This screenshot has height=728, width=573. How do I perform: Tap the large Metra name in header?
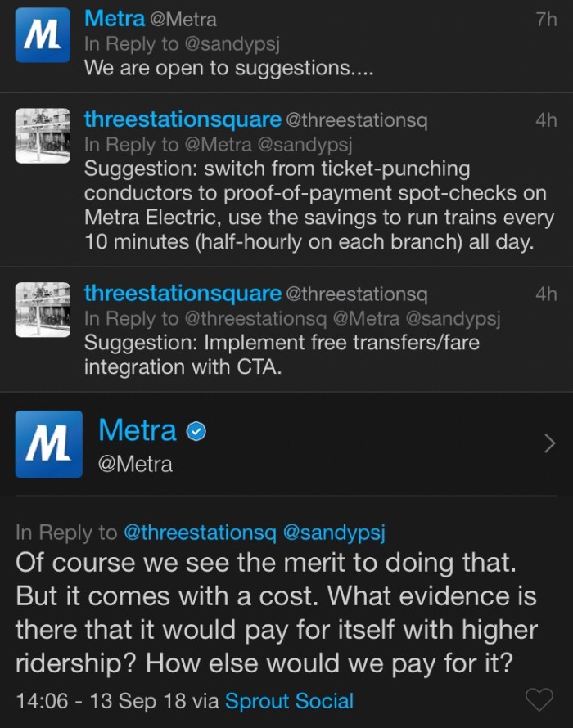pos(137,430)
